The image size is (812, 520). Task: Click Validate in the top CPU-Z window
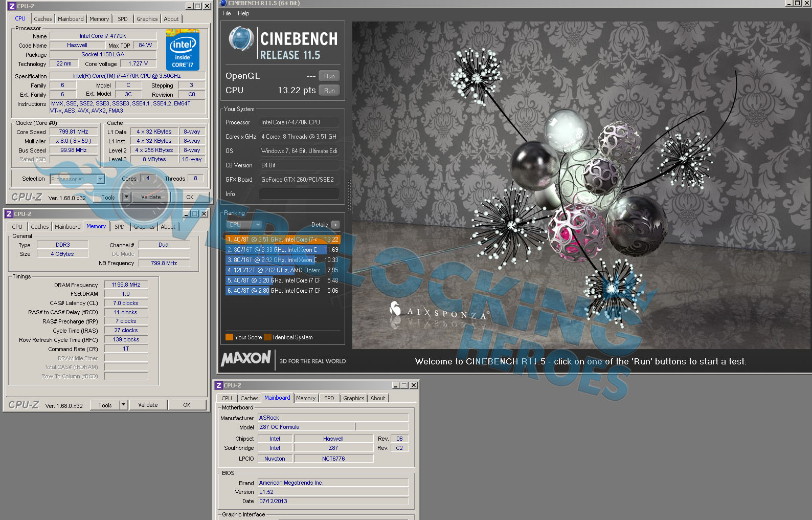pos(151,197)
